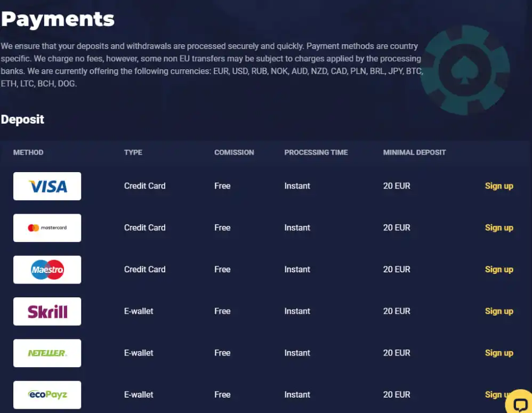Sign up in the Skrill row

click(499, 311)
